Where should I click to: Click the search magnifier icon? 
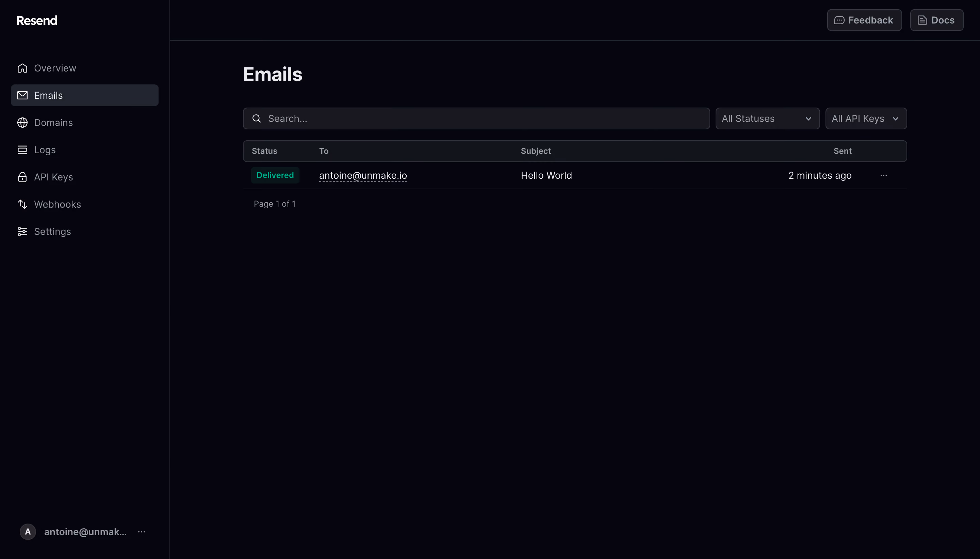tap(257, 118)
